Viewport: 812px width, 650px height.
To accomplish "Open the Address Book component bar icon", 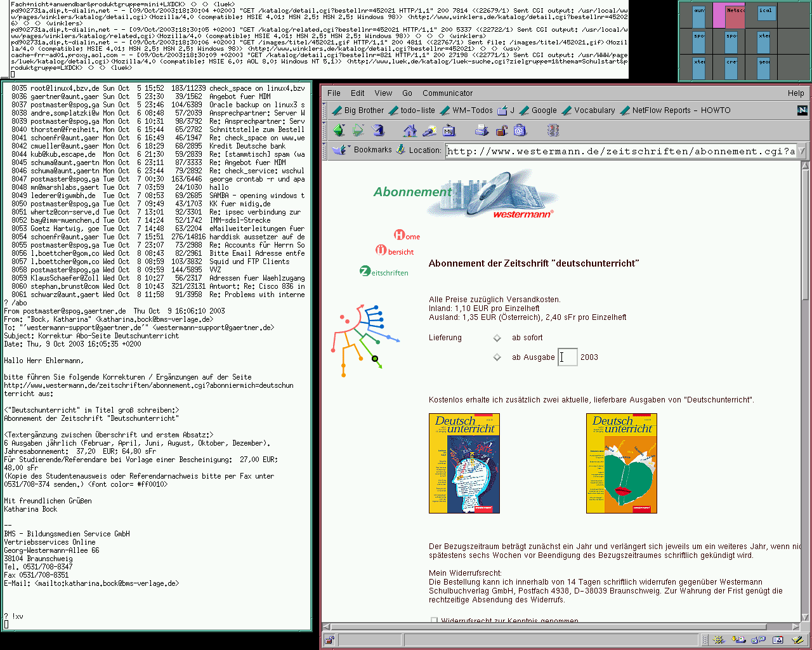I will tap(778, 640).
